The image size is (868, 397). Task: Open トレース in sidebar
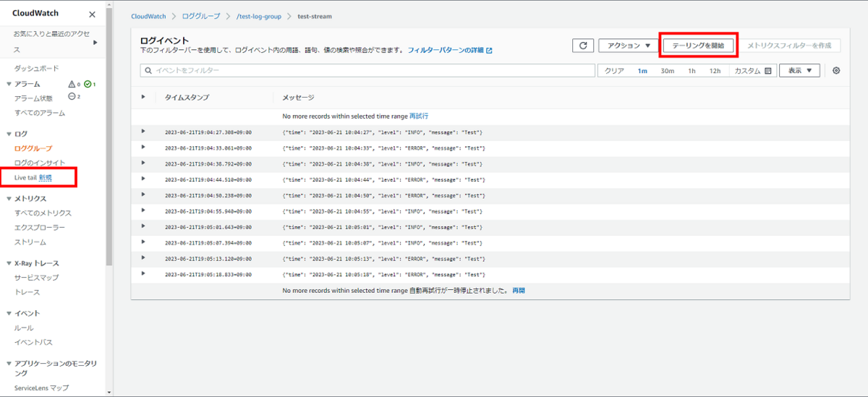[x=27, y=292]
